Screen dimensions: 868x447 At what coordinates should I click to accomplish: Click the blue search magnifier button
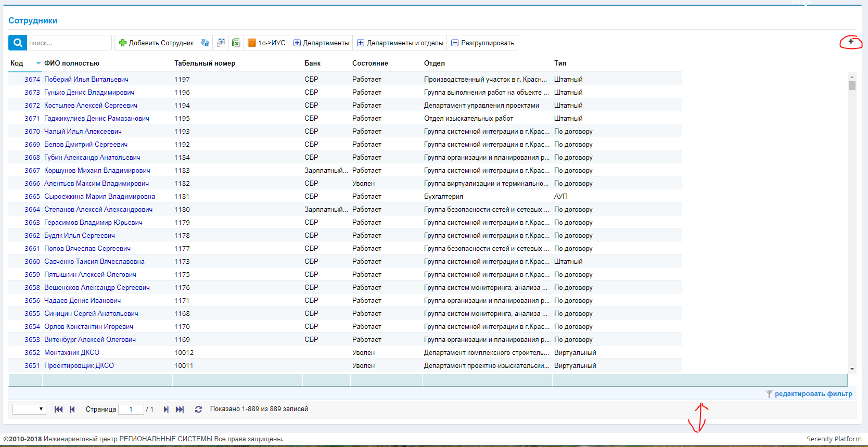[x=18, y=43]
